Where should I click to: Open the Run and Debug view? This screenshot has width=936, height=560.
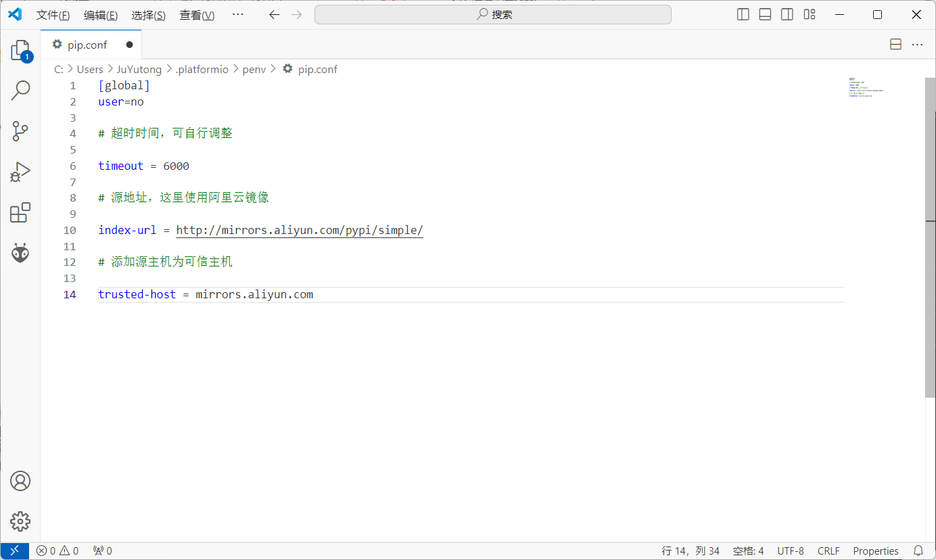point(20,172)
